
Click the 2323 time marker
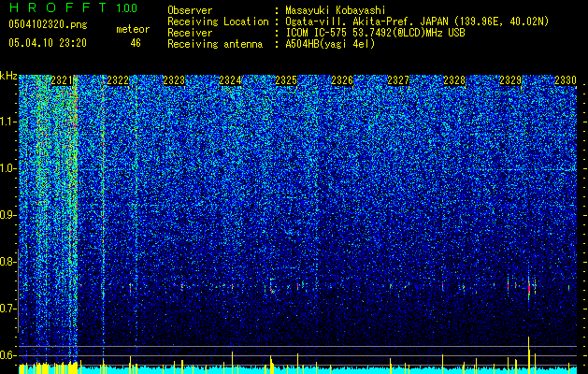coord(174,80)
